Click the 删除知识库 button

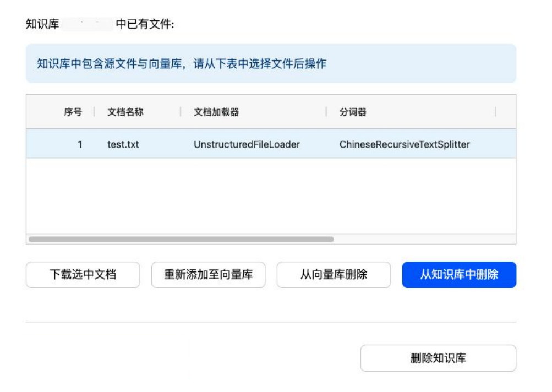[438, 358]
